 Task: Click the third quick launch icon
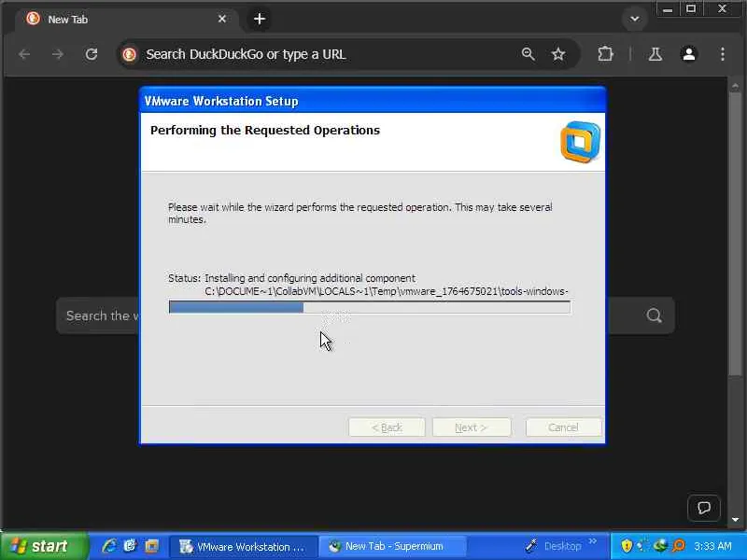(152, 546)
